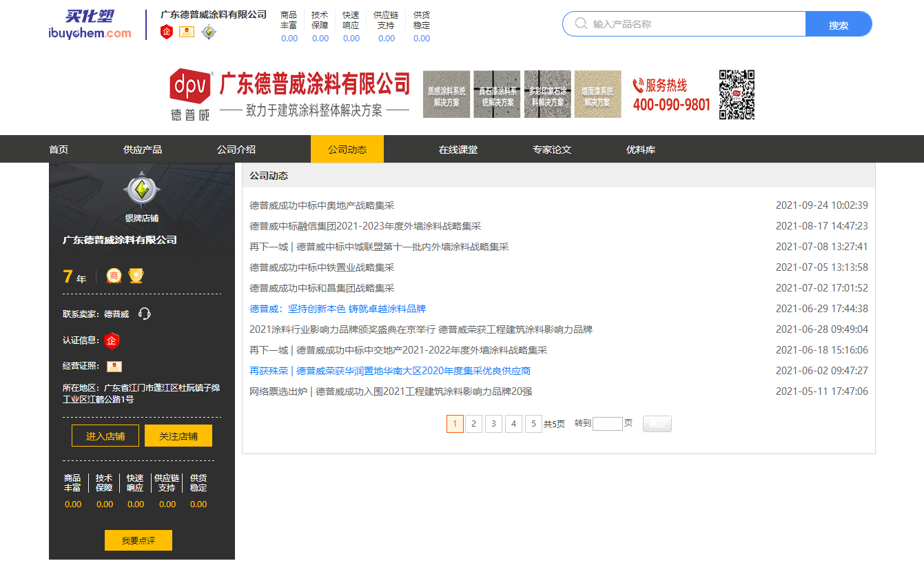This screenshot has width=924, height=561.
Task: Click the ibuychem.com logo
Action: coord(90,25)
